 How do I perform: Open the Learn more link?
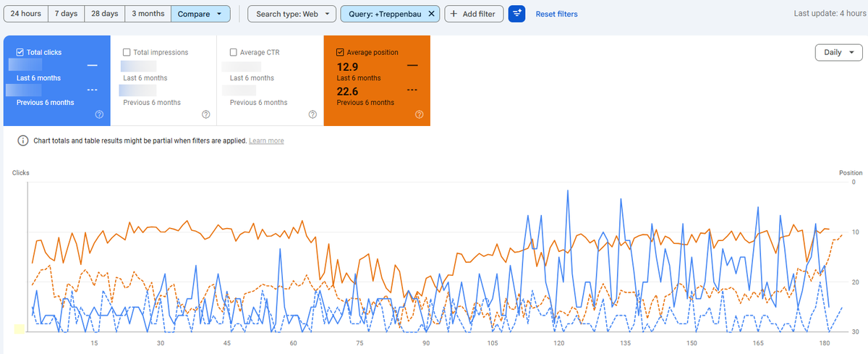tap(266, 140)
